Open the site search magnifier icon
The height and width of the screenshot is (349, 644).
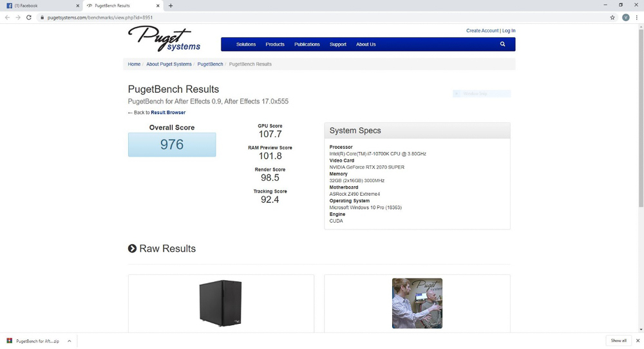[x=502, y=44]
